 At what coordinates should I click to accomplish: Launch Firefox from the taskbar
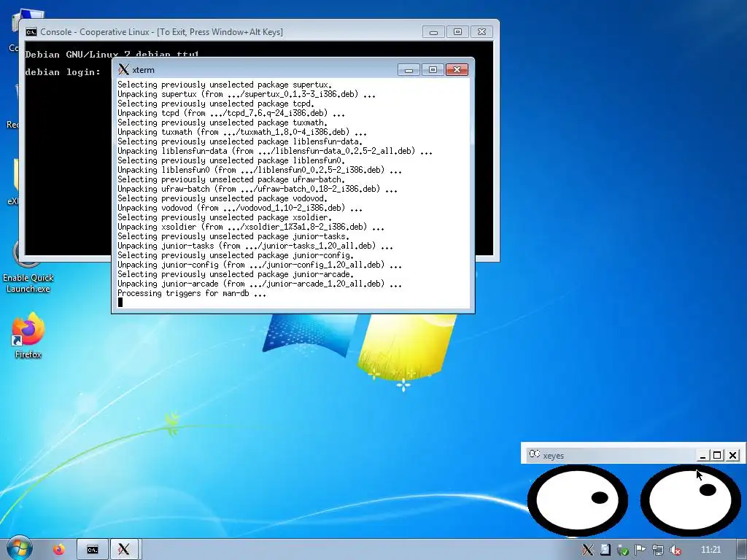pos(59,550)
